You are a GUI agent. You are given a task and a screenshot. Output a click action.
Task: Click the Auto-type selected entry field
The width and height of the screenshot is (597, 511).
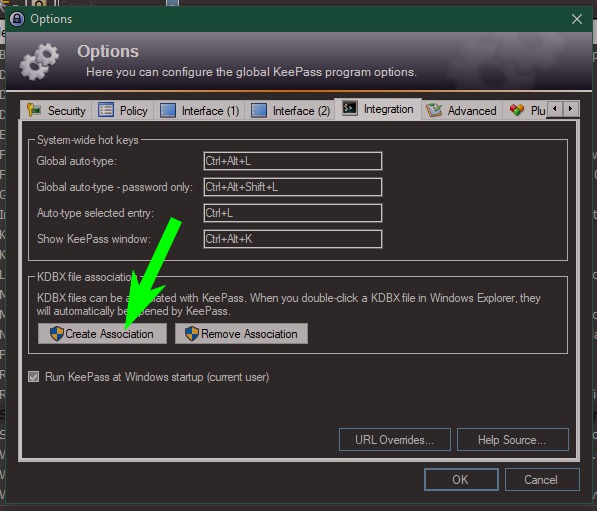click(293, 213)
